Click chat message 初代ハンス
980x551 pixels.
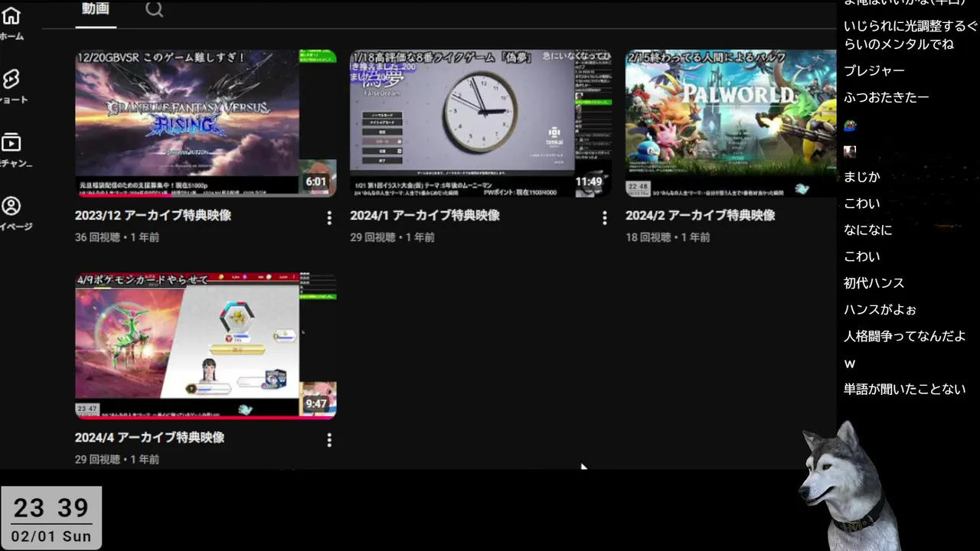click(874, 283)
